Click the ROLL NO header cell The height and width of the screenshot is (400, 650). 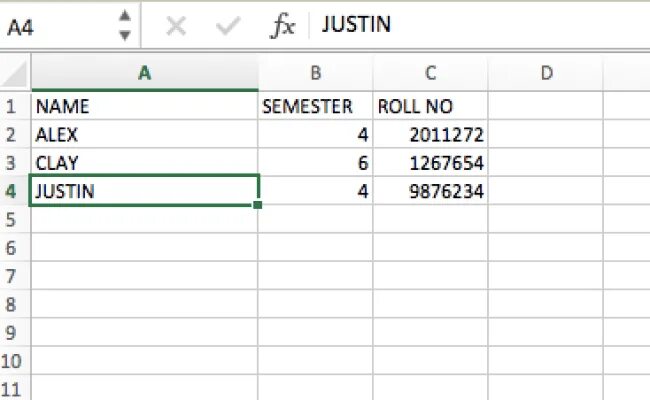(431, 106)
